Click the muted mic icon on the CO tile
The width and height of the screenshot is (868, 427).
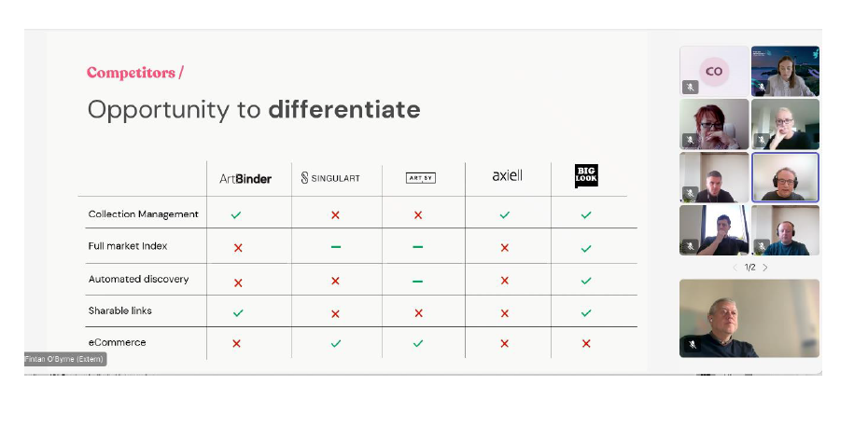[x=691, y=87]
